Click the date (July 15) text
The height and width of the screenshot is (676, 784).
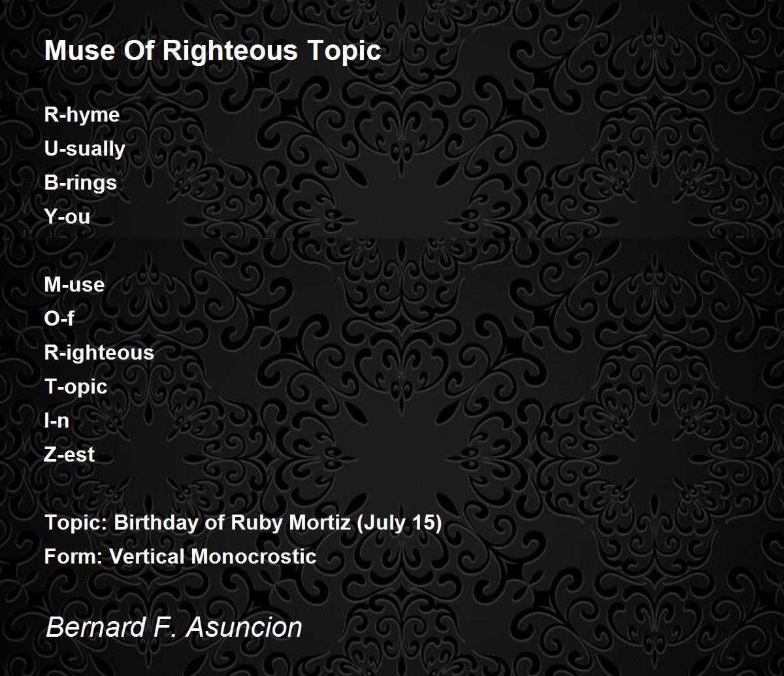coord(400,523)
